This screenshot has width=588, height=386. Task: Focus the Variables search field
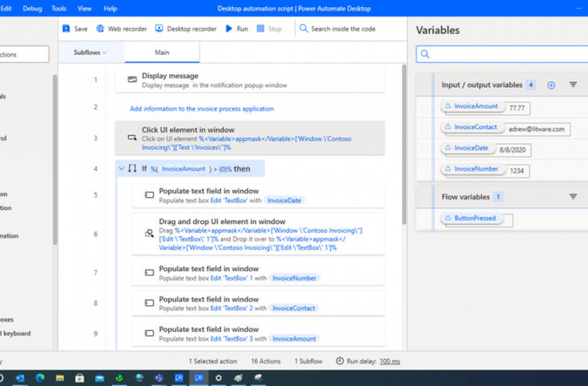pos(502,54)
